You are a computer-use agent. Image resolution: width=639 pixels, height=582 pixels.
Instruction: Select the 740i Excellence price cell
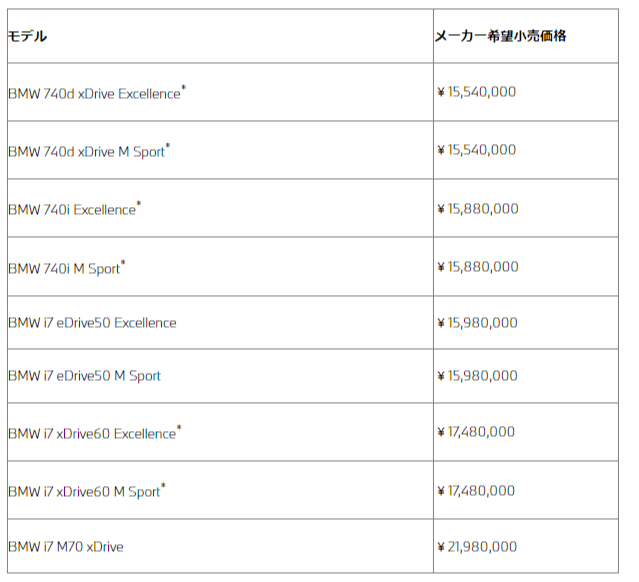point(478,208)
